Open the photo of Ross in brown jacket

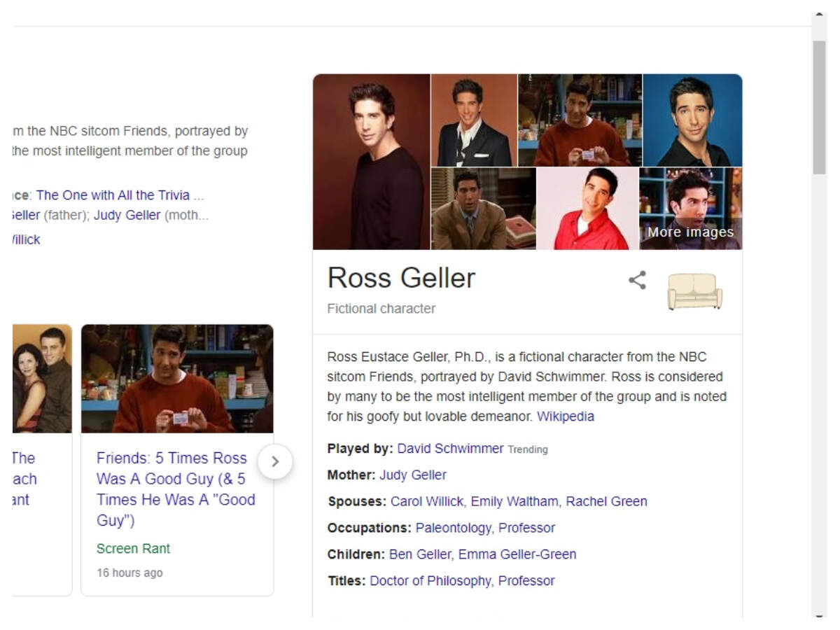(x=484, y=209)
